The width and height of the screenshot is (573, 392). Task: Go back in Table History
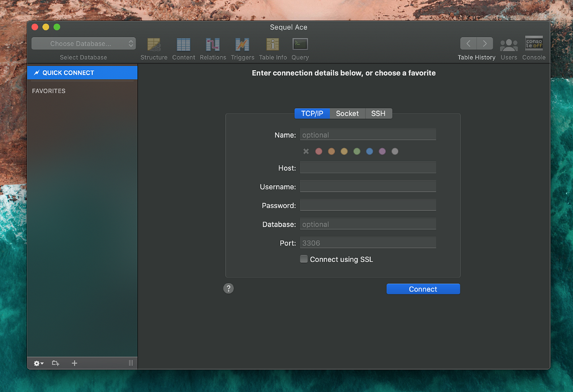pos(468,43)
